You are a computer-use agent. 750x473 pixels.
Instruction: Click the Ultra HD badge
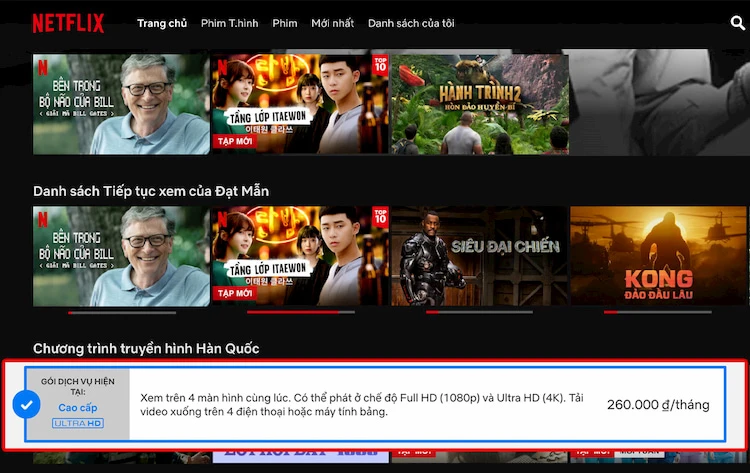[78, 423]
